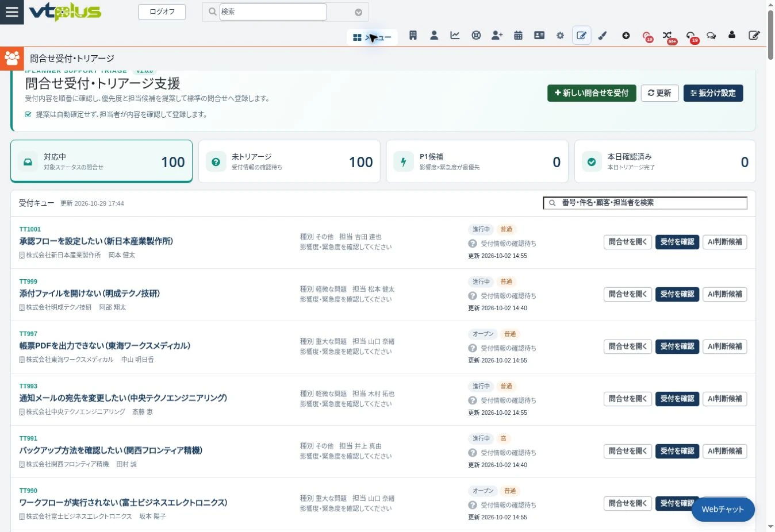Click AI判断候補 for ticket TT997
This screenshot has height=532, width=775.
(x=725, y=346)
